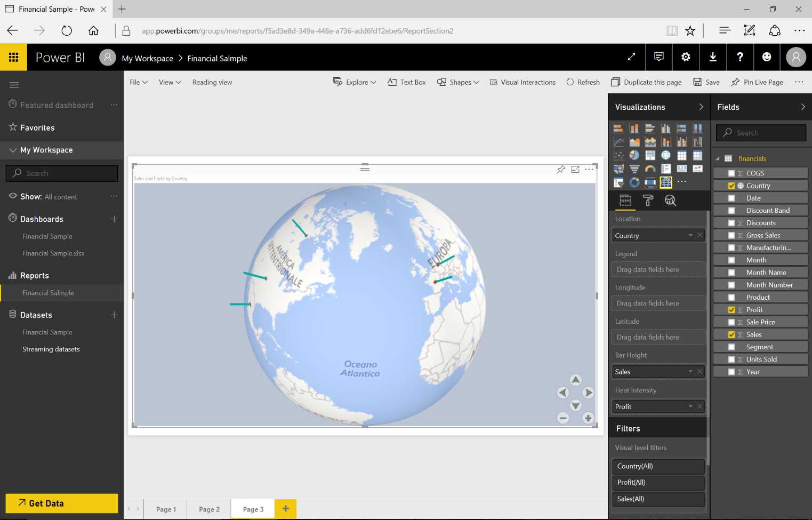The width and height of the screenshot is (812, 520).
Task: Check the Segment field
Action: [x=731, y=347]
